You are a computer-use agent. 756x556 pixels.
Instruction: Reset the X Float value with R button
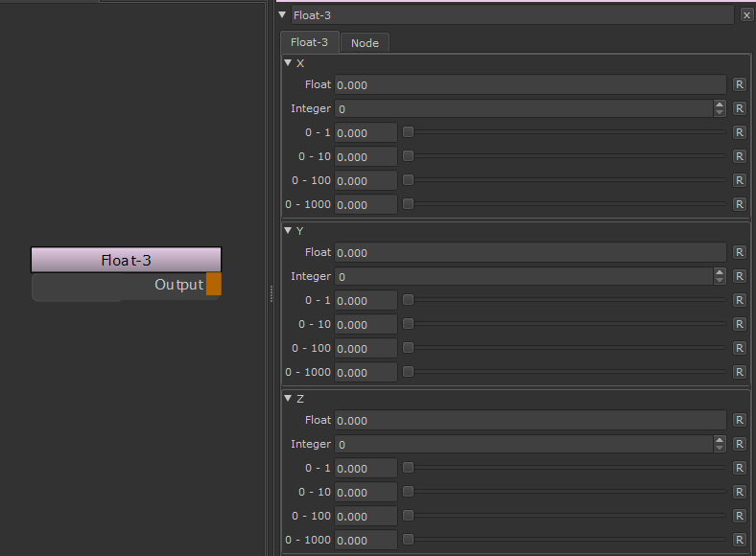tap(739, 84)
